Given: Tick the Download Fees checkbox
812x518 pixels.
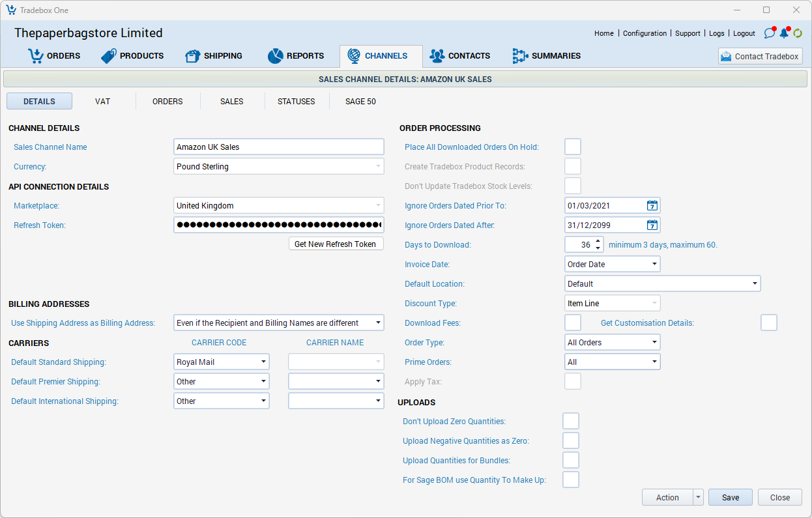Looking at the screenshot, I should coord(573,323).
